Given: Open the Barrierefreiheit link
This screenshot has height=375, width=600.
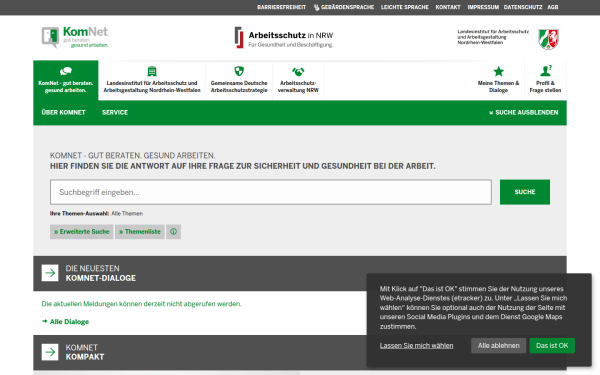Looking at the screenshot, I should [x=282, y=7].
